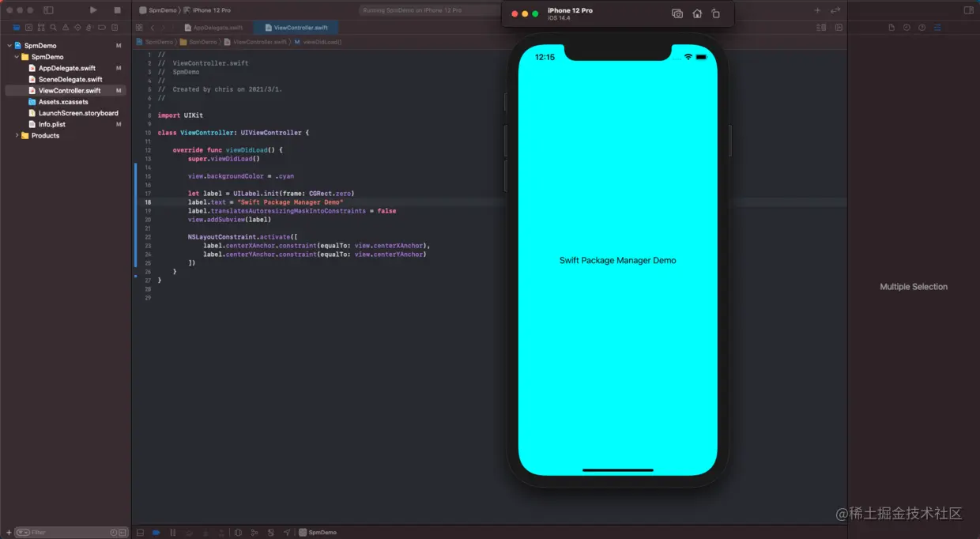Toggle the debug area visibility
980x539 pixels.
pyautogui.click(x=141, y=533)
